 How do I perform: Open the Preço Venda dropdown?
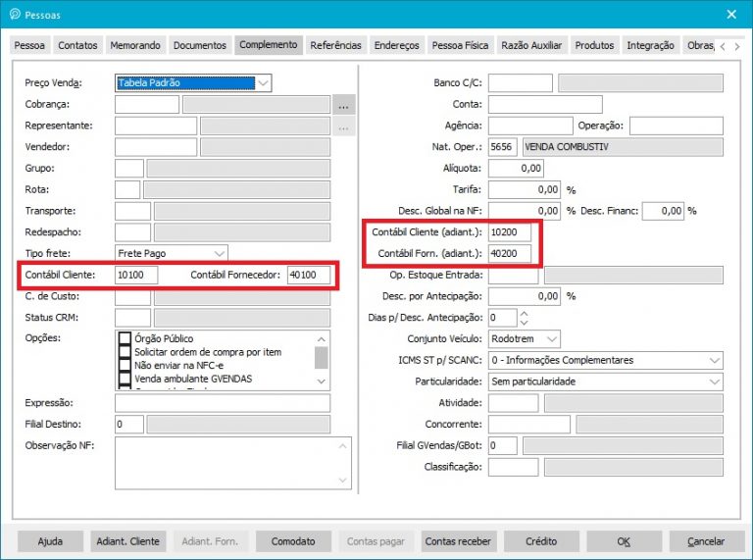263,82
